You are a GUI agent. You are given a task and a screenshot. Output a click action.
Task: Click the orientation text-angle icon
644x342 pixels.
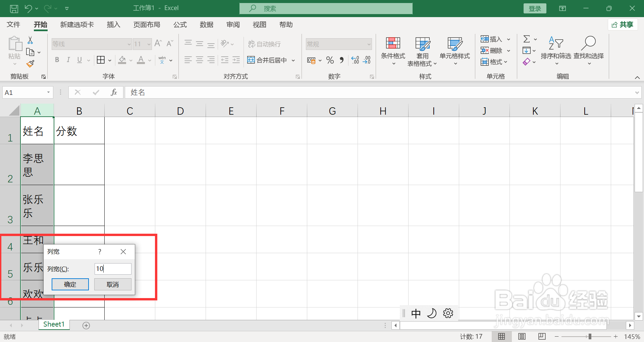coord(225,44)
